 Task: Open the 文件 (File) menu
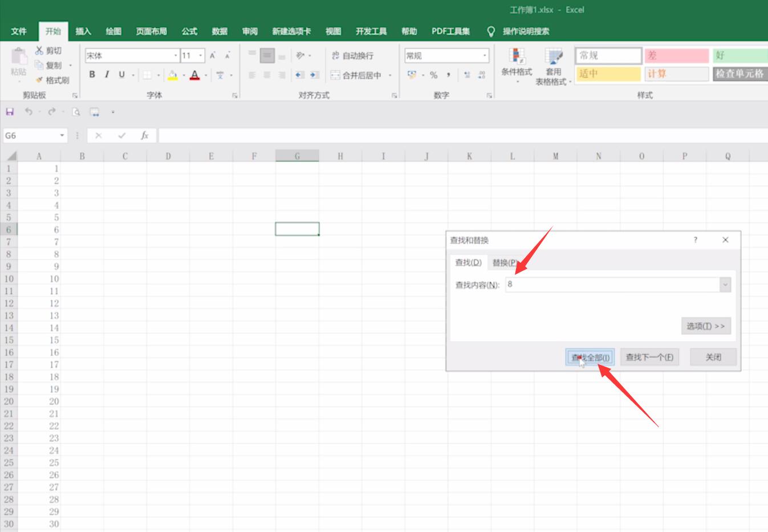click(x=19, y=31)
